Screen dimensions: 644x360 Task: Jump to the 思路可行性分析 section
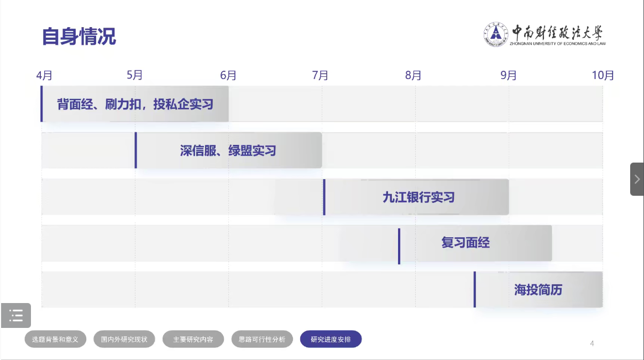coord(262,340)
